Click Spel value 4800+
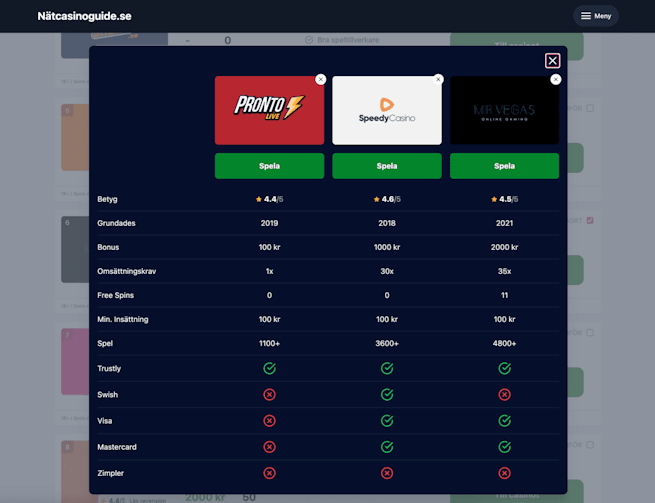 tap(505, 343)
